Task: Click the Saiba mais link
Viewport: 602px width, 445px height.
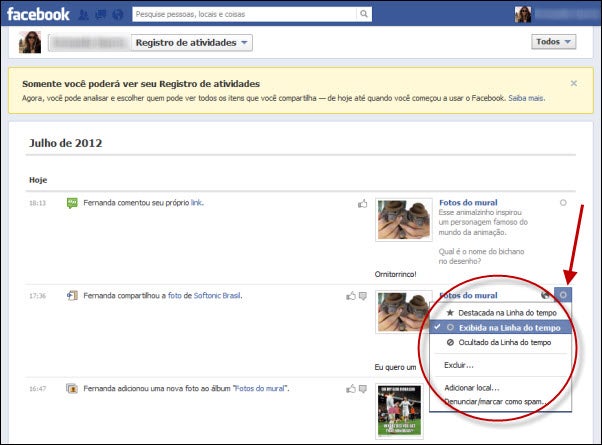Action: pos(528,99)
